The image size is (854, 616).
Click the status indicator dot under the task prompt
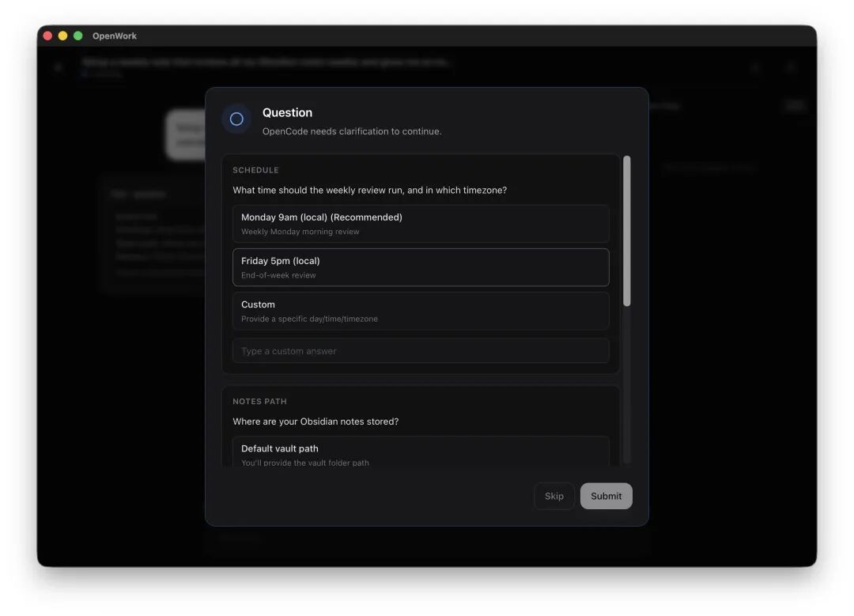click(x=85, y=74)
